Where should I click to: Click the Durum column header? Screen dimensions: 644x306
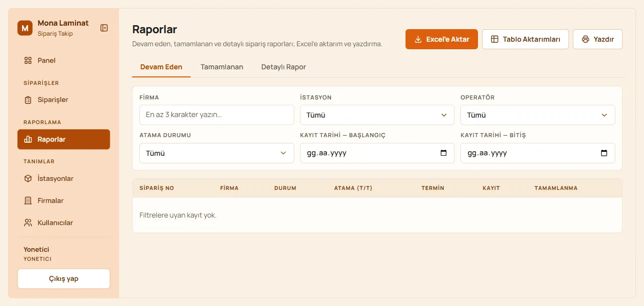285,188
